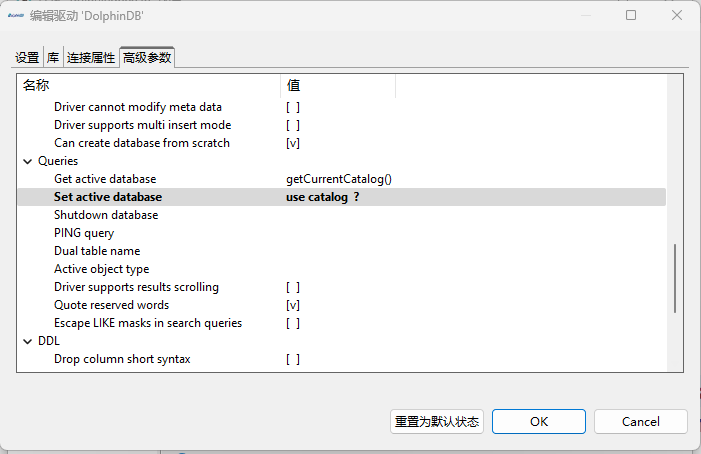701x454 pixels.
Task: Switch to the 设置 tab
Action: pyautogui.click(x=27, y=58)
